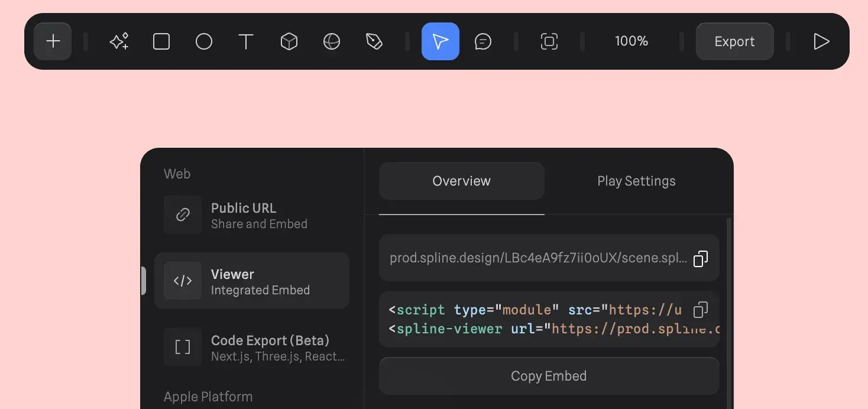The height and width of the screenshot is (409, 868).
Task: Select Public URL export option
Action: 251,215
